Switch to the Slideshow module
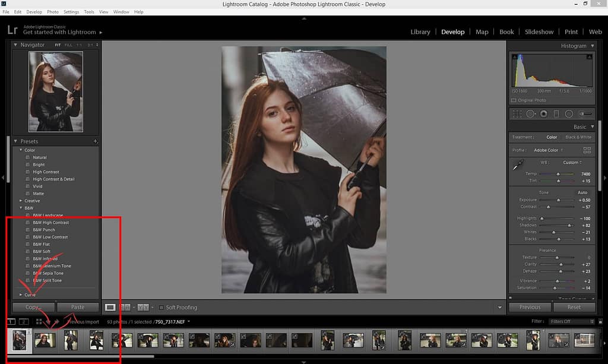 [539, 32]
